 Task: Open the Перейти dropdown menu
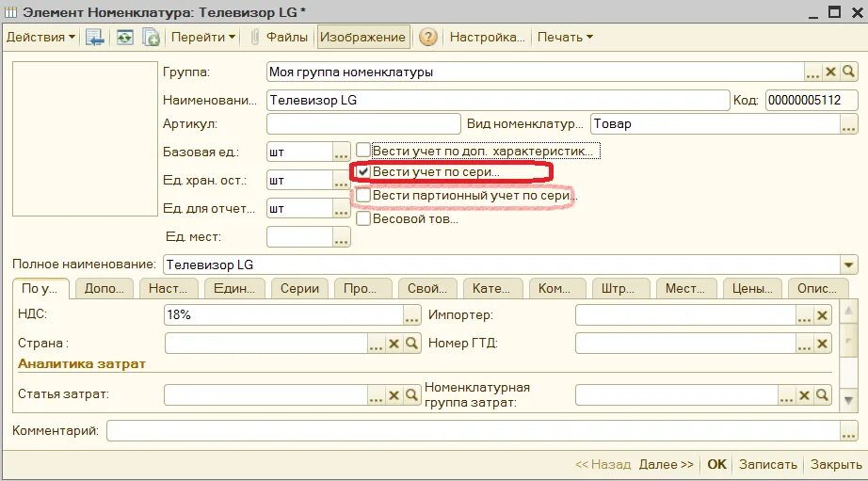pyautogui.click(x=203, y=38)
